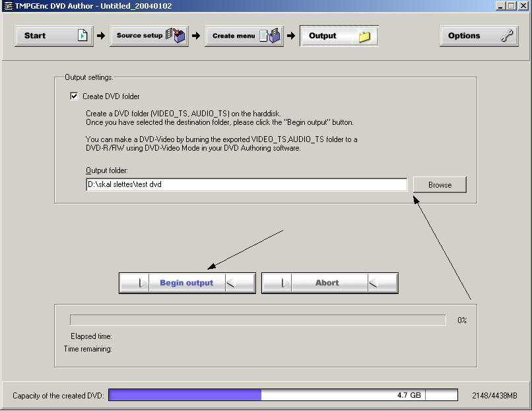Click the Capacity of the created DVD label
532x411 pixels.
coord(58,396)
